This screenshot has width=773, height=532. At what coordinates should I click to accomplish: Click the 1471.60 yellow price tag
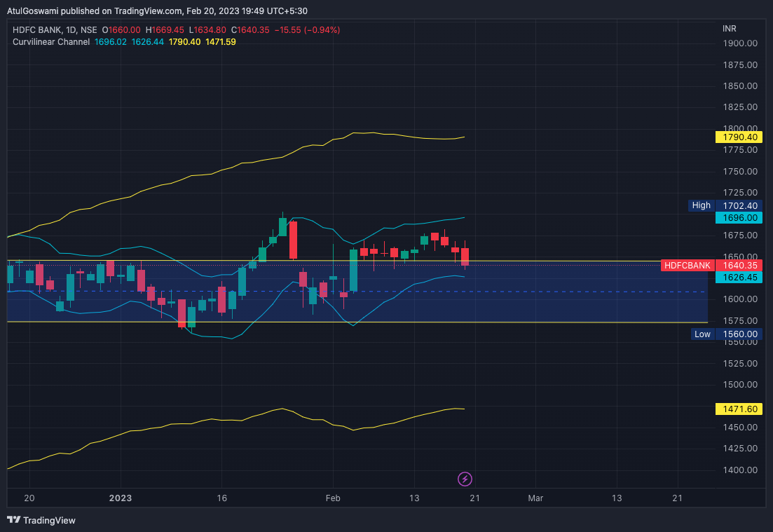click(739, 409)
